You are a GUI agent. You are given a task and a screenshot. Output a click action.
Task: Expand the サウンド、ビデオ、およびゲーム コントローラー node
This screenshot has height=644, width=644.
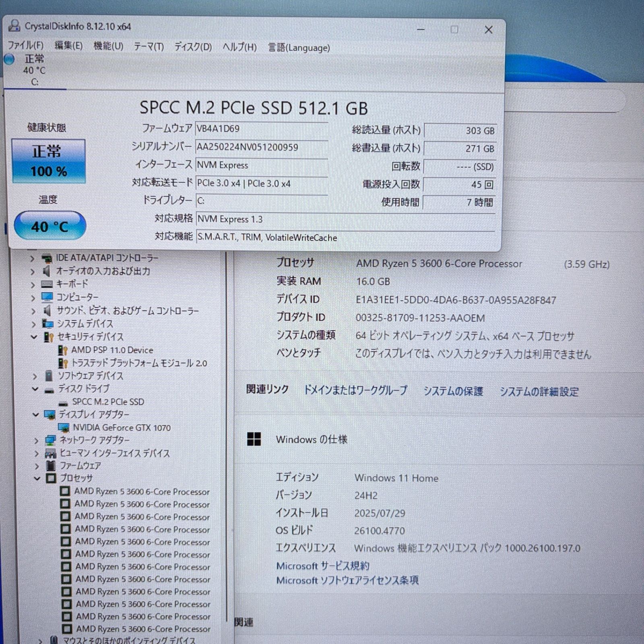pos(33,311)
